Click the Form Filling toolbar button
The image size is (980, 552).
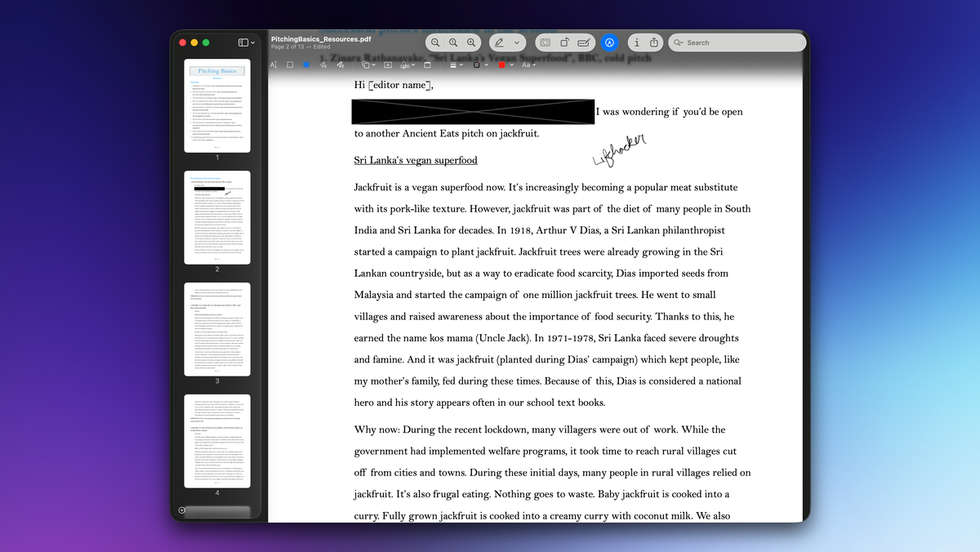click(583, 42)
